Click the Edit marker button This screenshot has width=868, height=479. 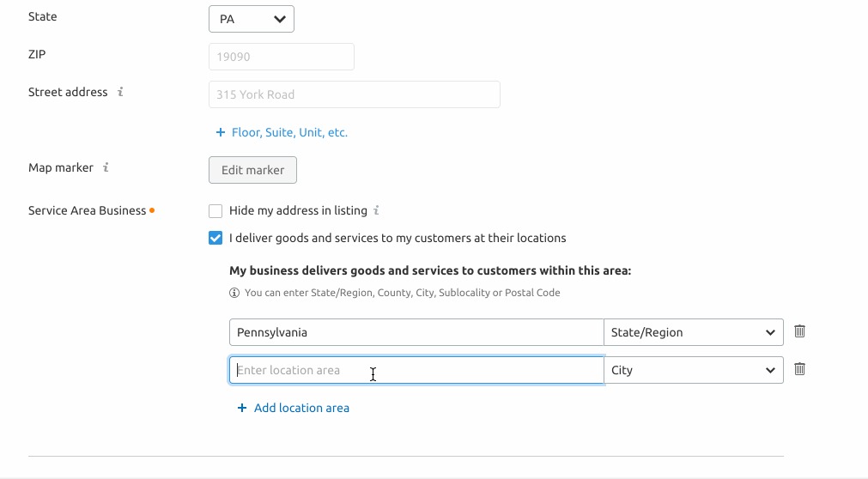[252, 170]
